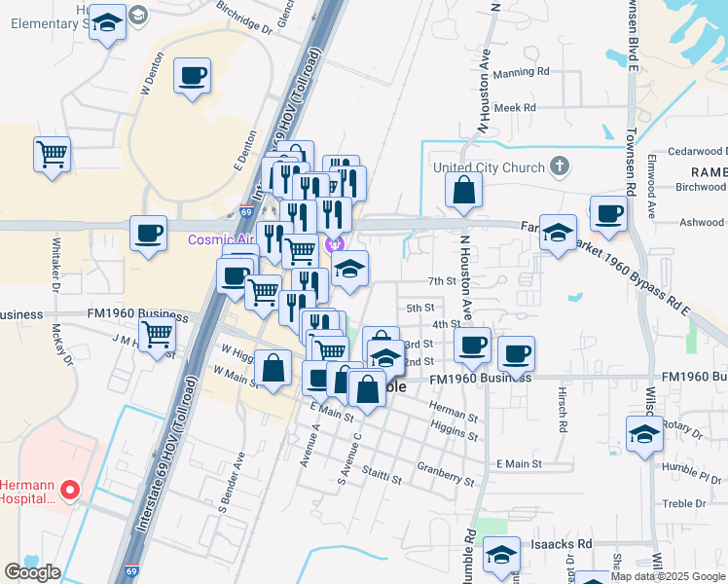Screen dimensions: 728x584
Task: Click the 7th St label
Action: pyautogui.click(x=442, y=281)
